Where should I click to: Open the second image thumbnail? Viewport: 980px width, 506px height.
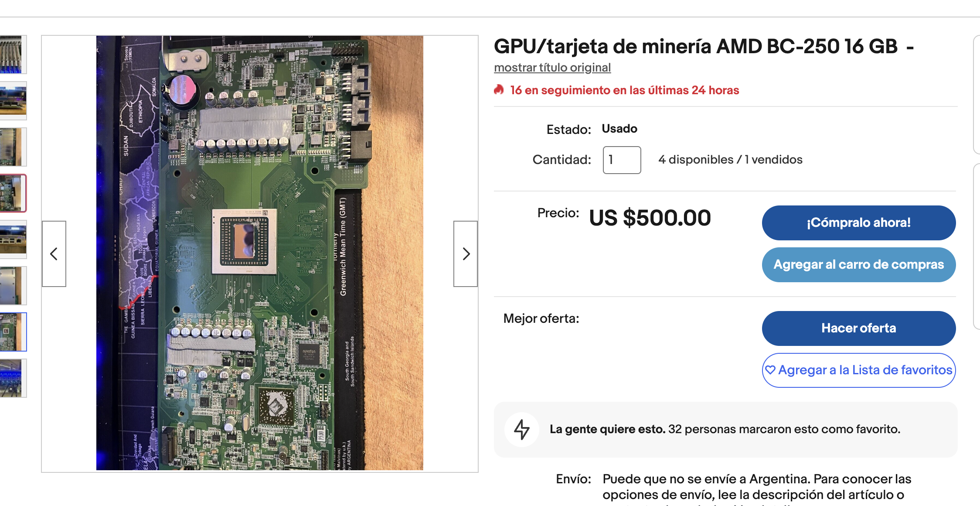click(x=13, y=101)
